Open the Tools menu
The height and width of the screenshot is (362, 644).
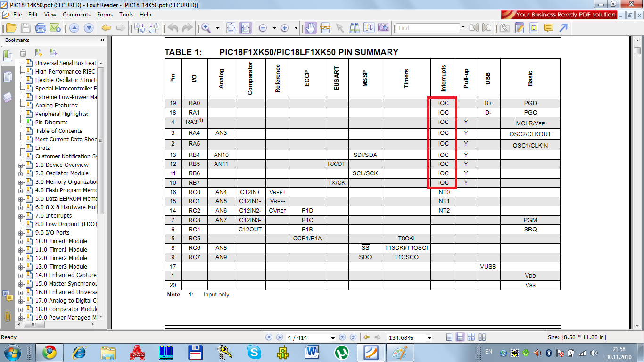[x=126, y=15]
